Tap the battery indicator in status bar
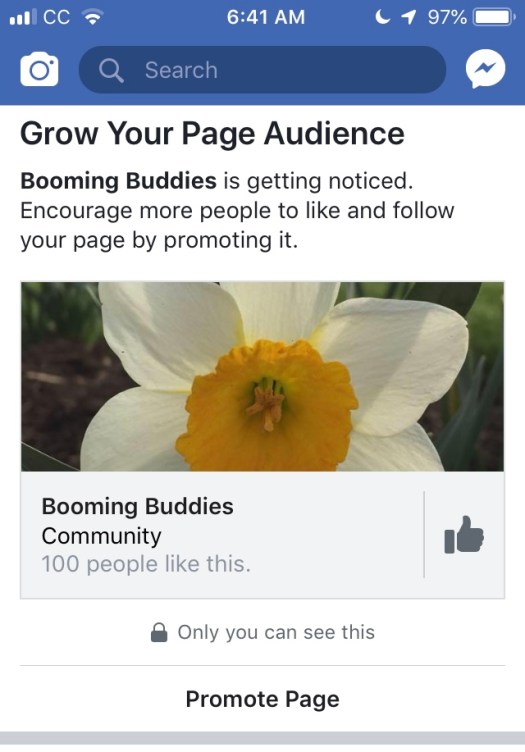This screenshot has height=752, width=525. (x=494, y=18)
